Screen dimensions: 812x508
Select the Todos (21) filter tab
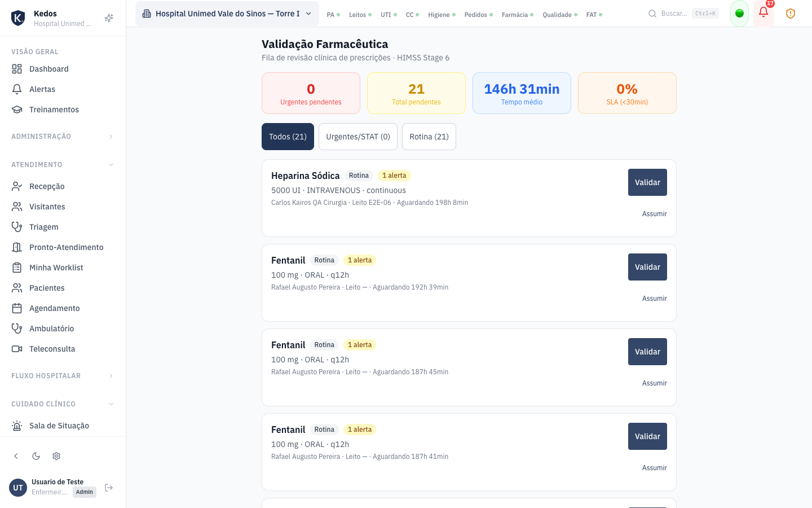click(x=288, y=137)
